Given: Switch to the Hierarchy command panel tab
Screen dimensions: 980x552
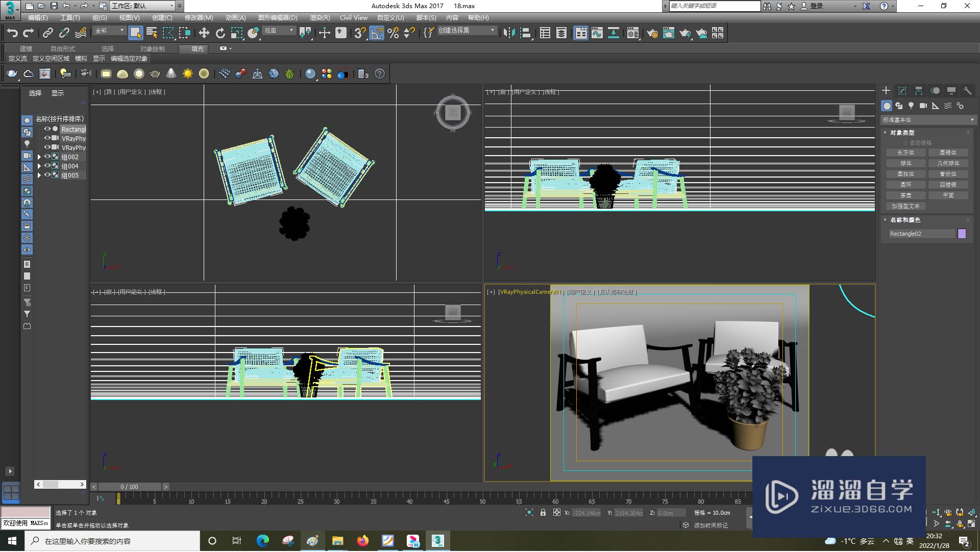Looking at the screenshot, I should (919, 91).
